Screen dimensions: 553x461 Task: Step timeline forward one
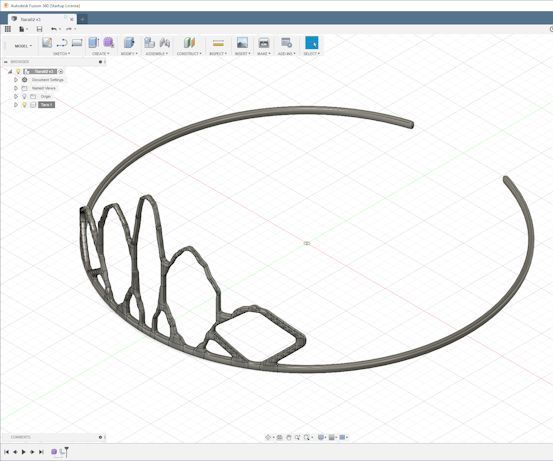pos(32,451)
